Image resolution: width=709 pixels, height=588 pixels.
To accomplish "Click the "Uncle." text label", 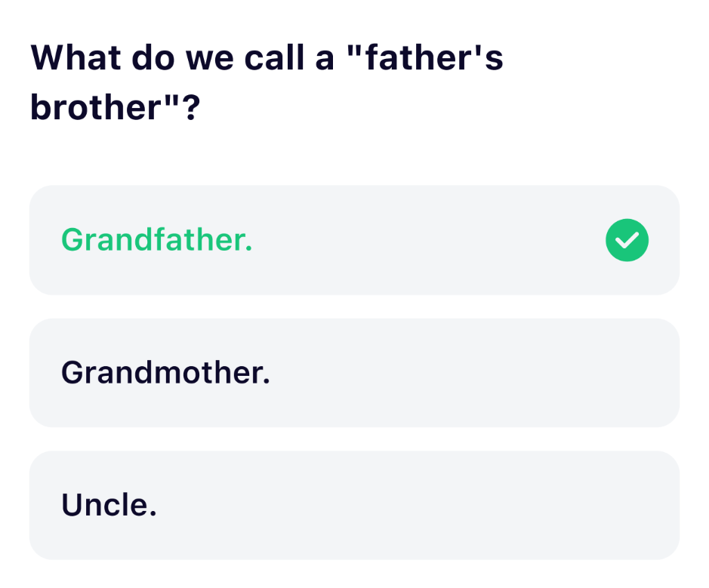I will [109, 505].
